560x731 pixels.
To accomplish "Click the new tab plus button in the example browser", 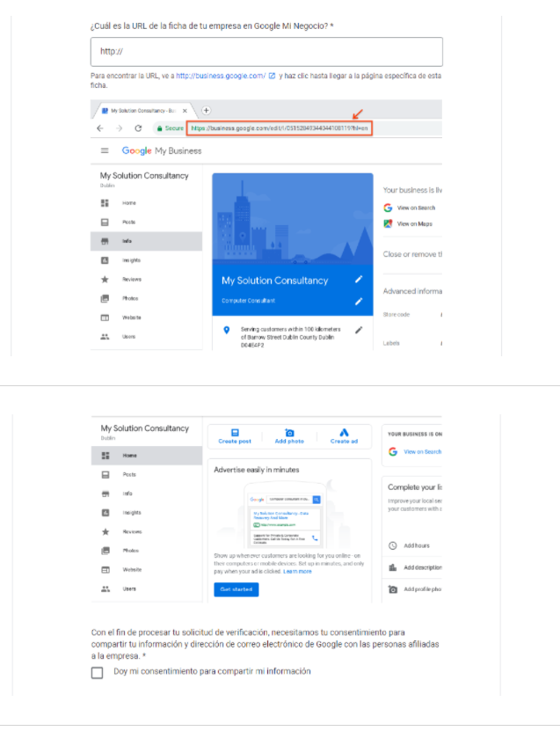I will (x=206, y=111).
